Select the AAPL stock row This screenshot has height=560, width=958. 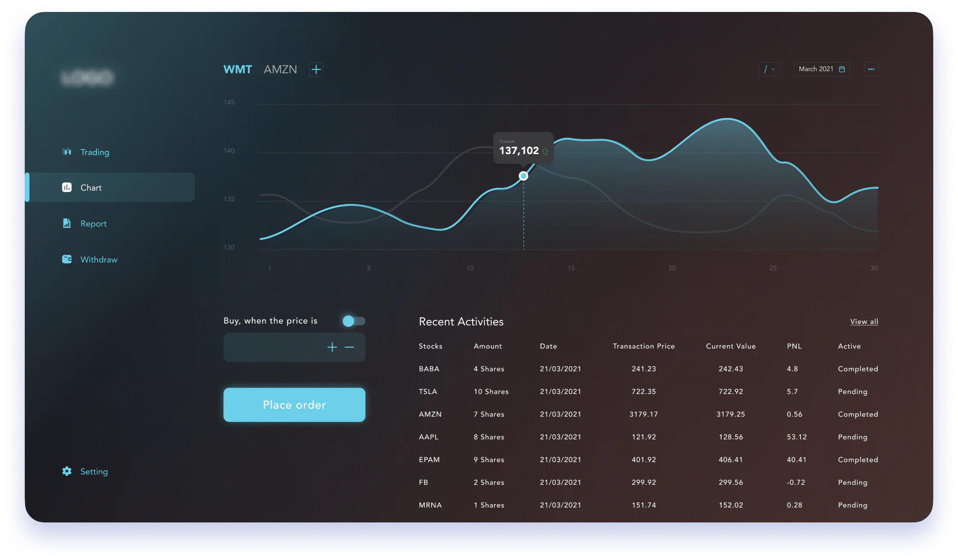648,437
